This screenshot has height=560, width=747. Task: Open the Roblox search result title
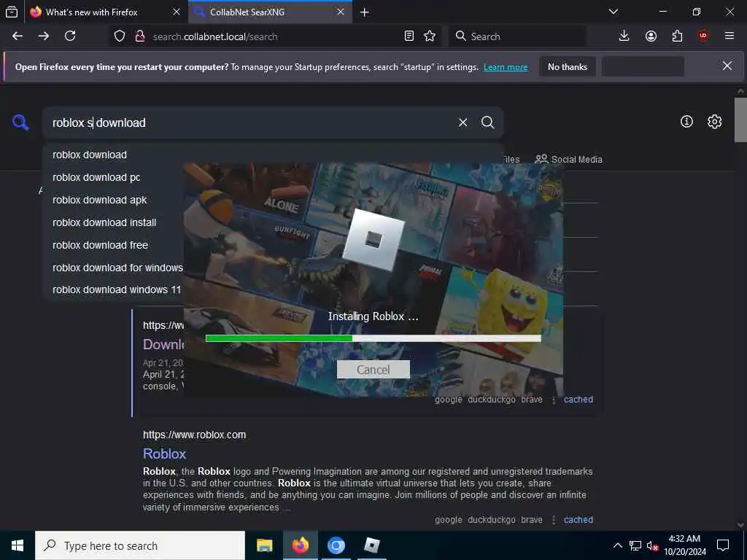coord(164,454)
